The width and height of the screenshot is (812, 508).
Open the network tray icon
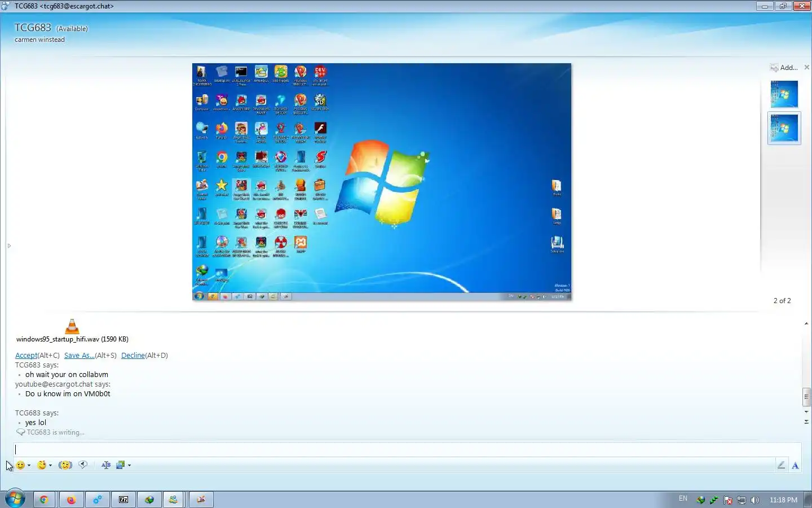pos(742,500)
